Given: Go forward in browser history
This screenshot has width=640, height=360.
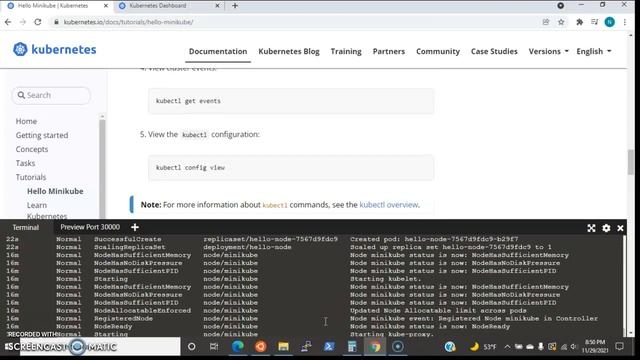Looking at the screenshot, I should click(x=23, y=22).
